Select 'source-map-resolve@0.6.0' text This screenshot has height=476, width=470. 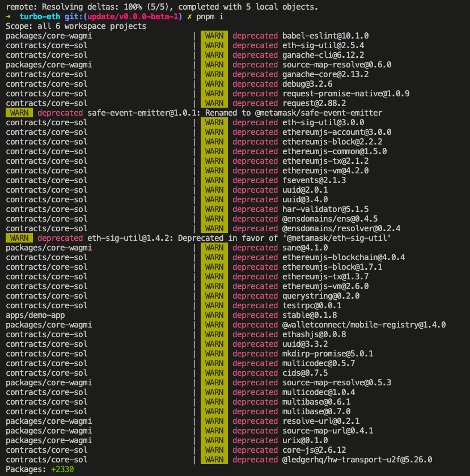click(x=337, y=65)
